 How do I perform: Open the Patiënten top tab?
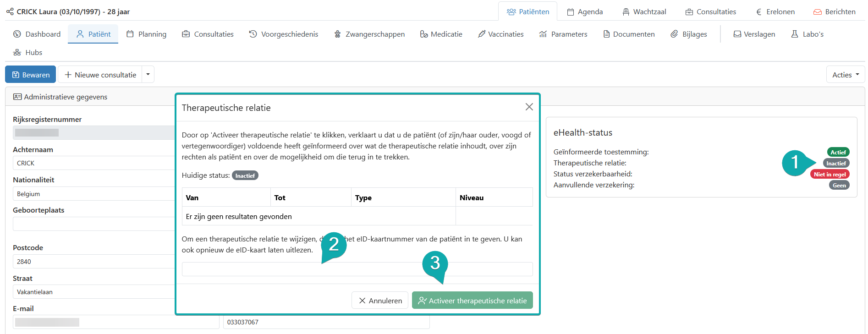(527, 12)
